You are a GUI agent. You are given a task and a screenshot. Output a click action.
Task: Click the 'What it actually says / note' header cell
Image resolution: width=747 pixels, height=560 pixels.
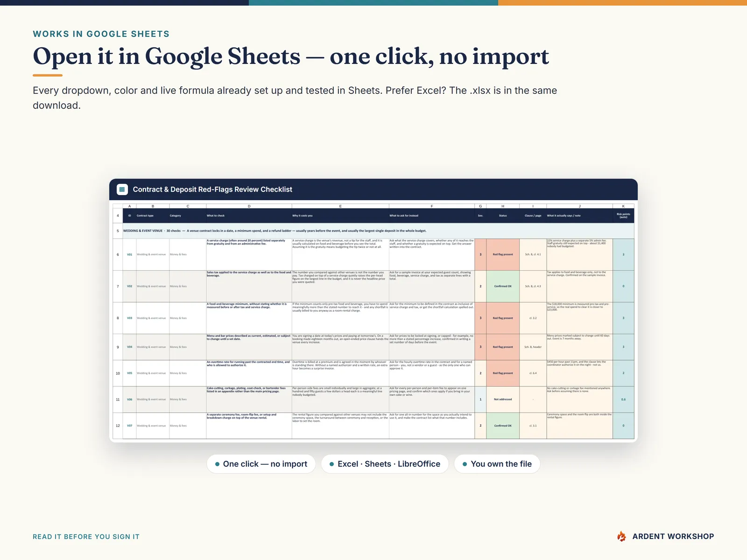pos(579,216)
